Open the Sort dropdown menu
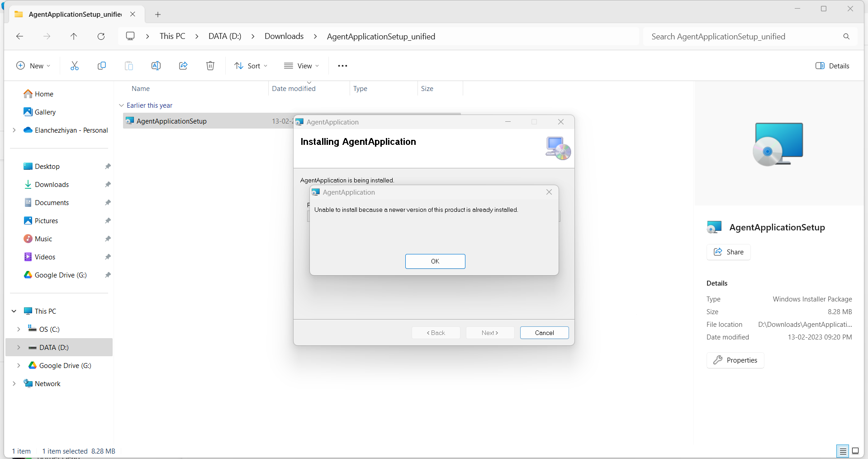This screenshot has height=459, width=868. 251,66
